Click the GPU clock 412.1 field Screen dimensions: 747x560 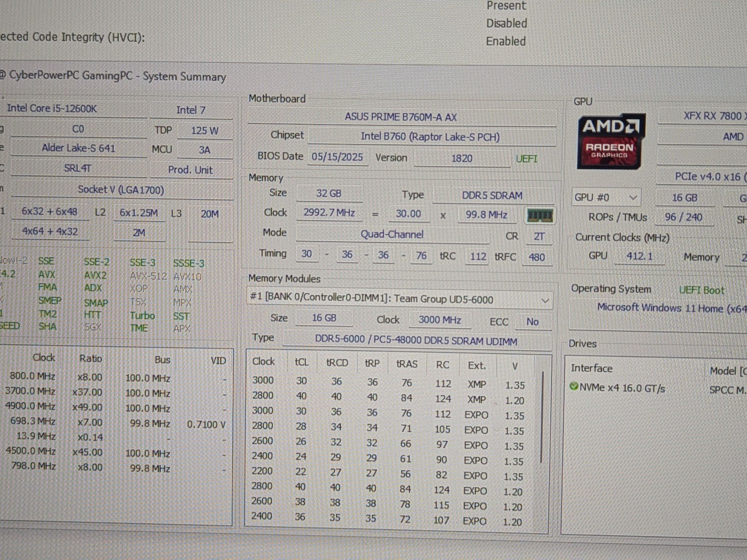coord(639,256)
